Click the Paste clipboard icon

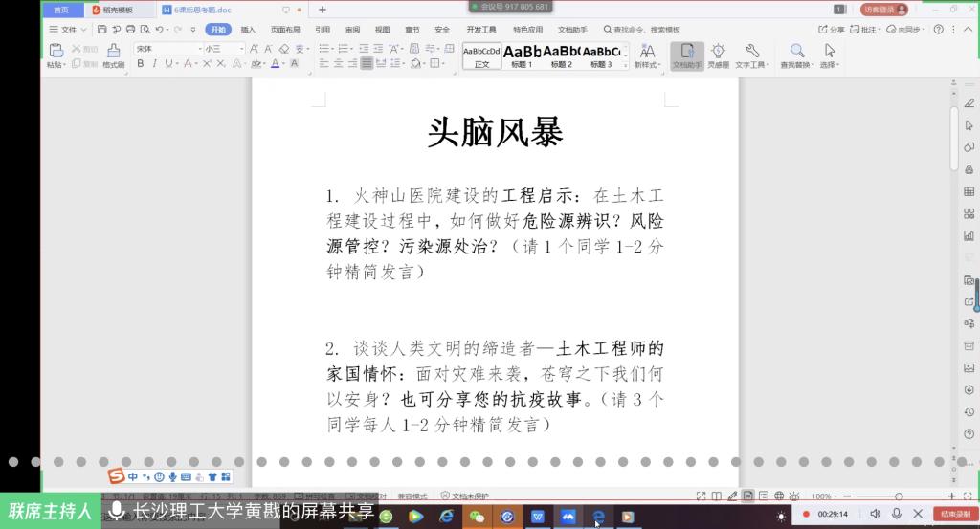pos(55,55)
